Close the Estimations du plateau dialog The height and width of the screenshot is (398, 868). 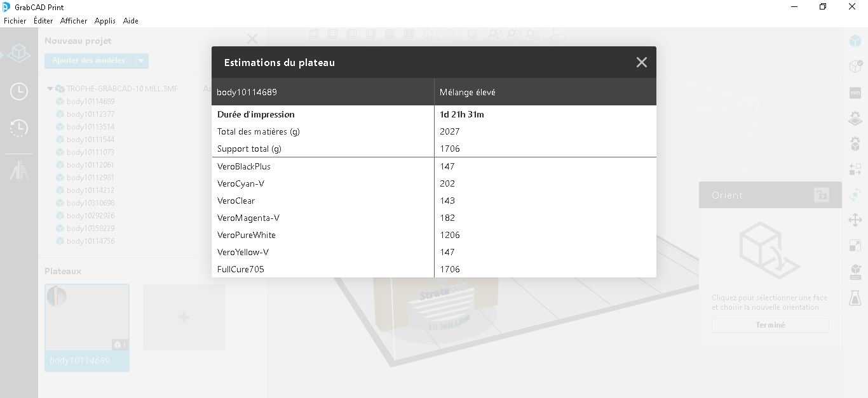click(x=641, y=62)
